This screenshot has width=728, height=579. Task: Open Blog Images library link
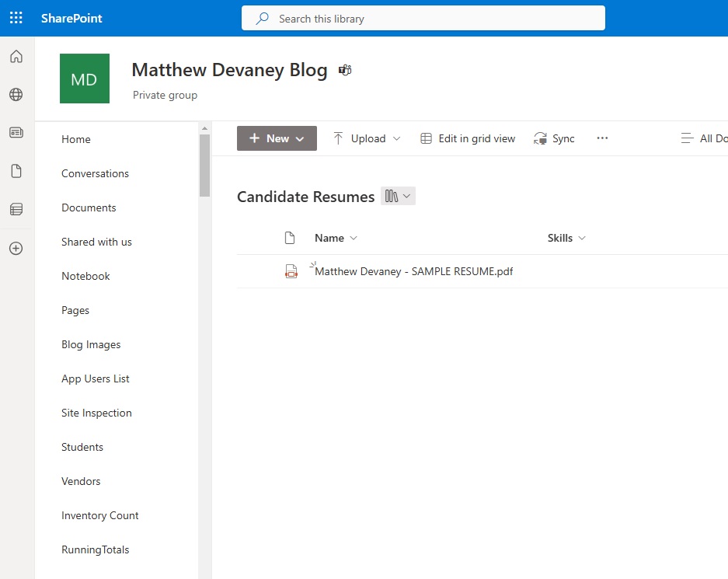91,344
